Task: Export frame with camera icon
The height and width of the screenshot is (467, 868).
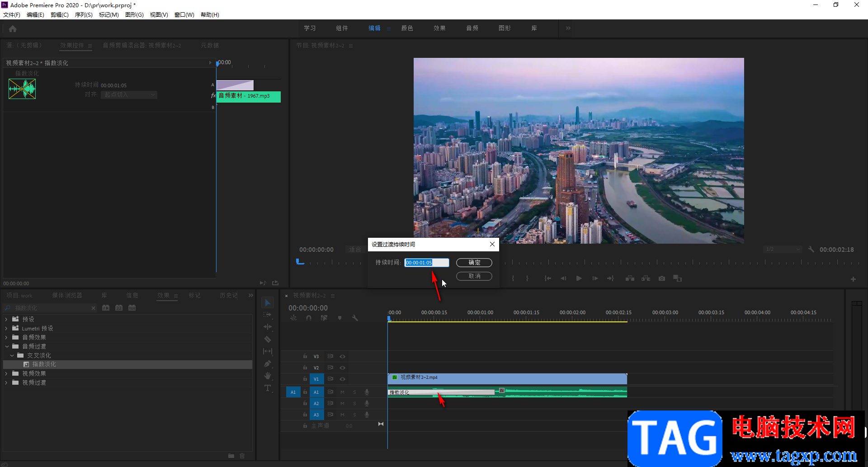Action: point(662,278)
